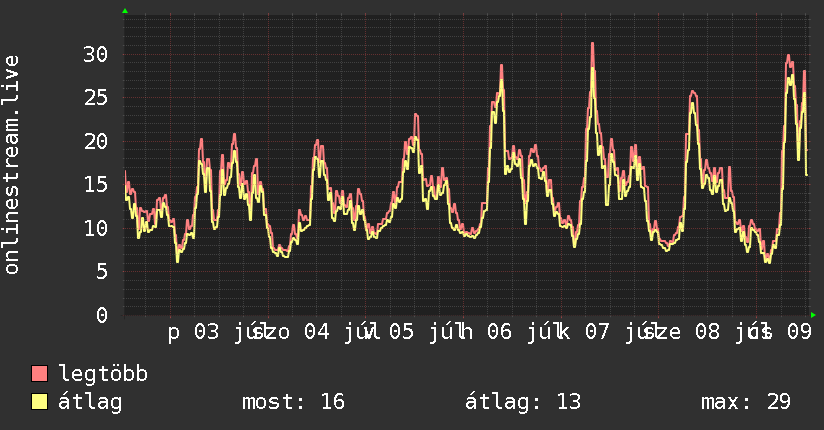The height and width of the screenshot is (430, 824).
Task: Click the legtöbb legend label
Action: click(x=103, y=374)
